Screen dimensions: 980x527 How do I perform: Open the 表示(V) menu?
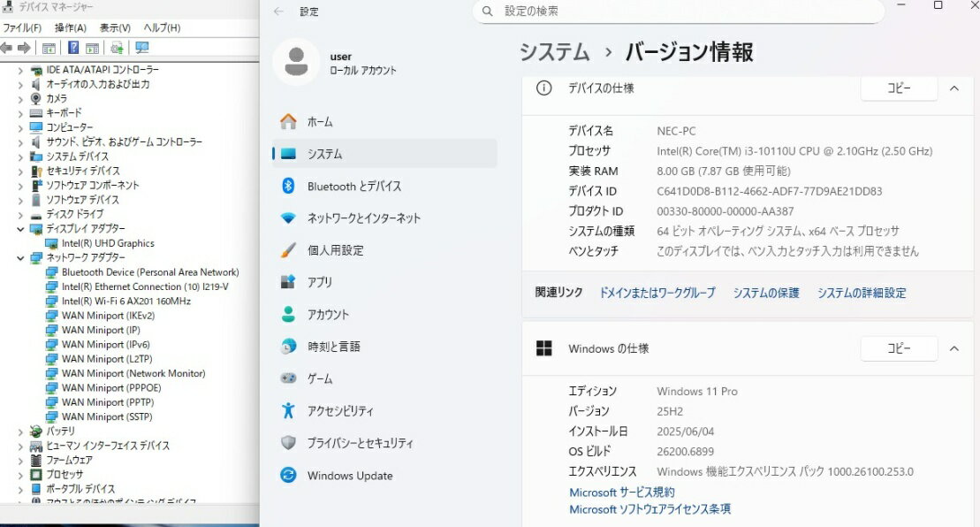click(115, 28)
